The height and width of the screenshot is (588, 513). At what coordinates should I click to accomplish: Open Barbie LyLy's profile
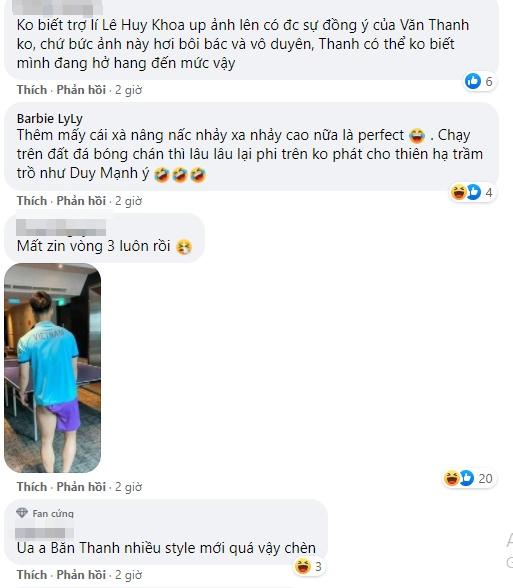50,118
